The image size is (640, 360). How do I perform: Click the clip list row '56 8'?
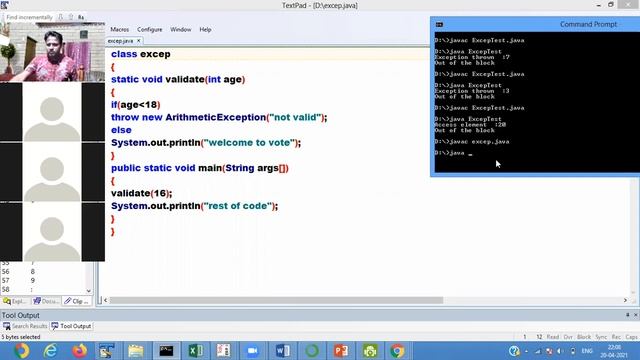click(x=18, y=271)
